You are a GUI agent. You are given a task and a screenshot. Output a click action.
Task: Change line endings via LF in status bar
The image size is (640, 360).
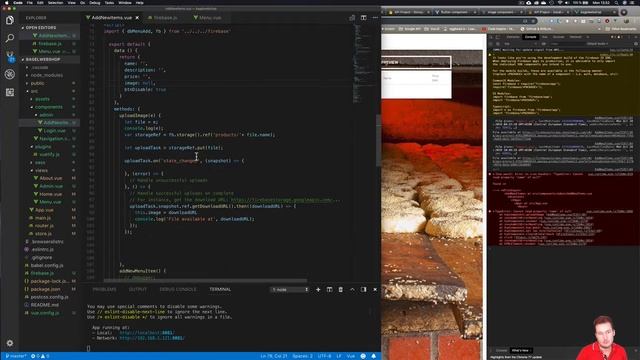(x=339, y=356)
